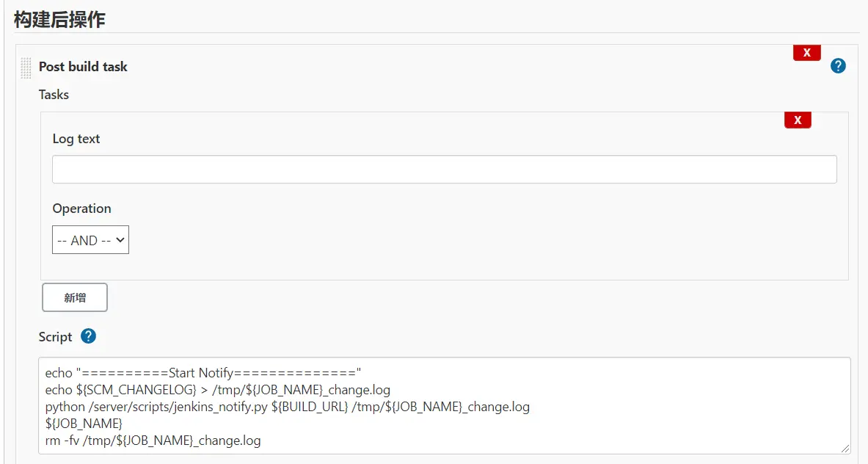The width and height of the screenshot is (868, 464).
Task: Click the Tasks label
Action: pyautogui.click(x=54, y=95)
